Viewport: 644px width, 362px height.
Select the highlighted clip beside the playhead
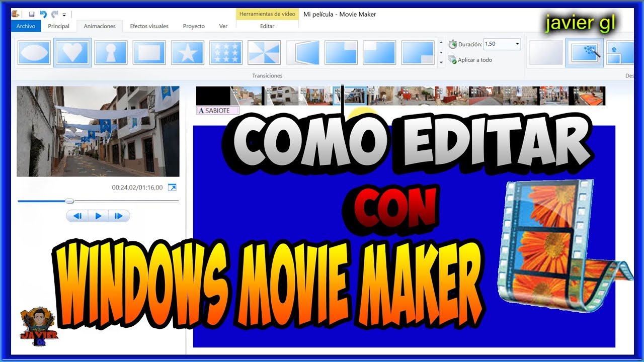tap(349, 96)
